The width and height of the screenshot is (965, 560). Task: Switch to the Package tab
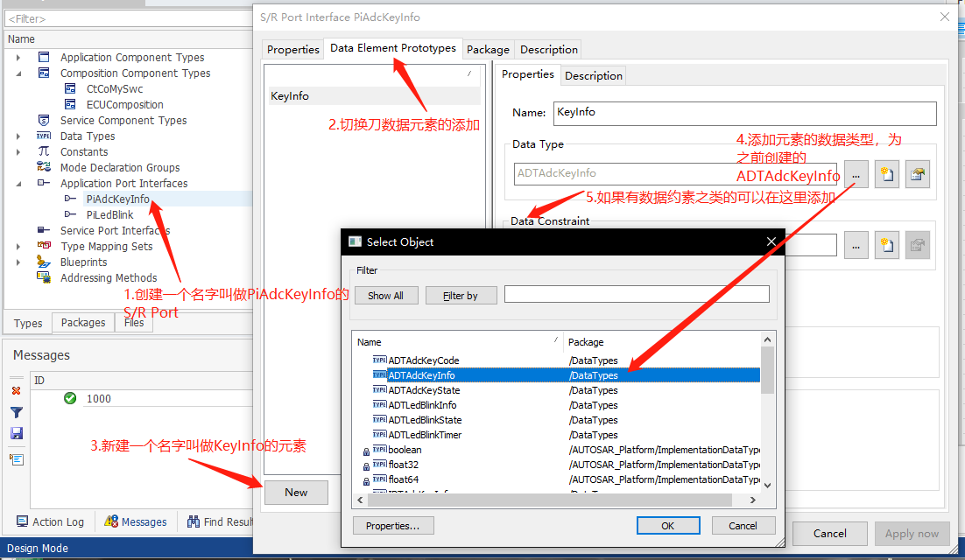point(488,49)
